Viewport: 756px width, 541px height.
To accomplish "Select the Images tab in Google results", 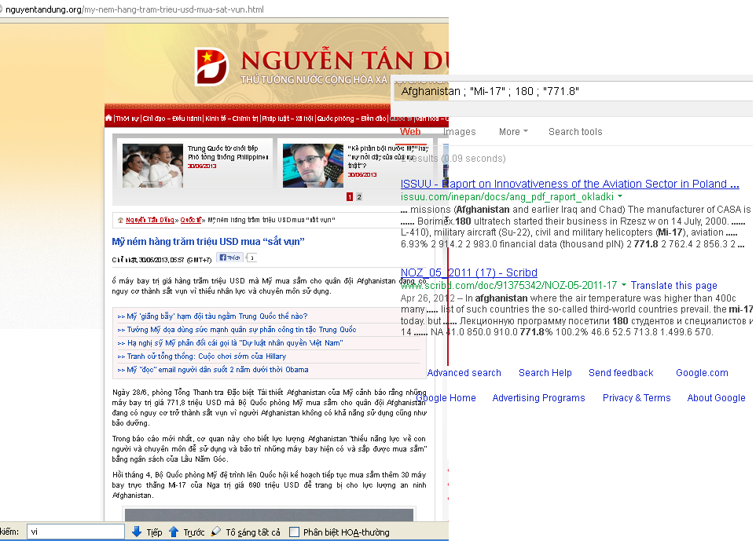I will (x=460, y=131).
